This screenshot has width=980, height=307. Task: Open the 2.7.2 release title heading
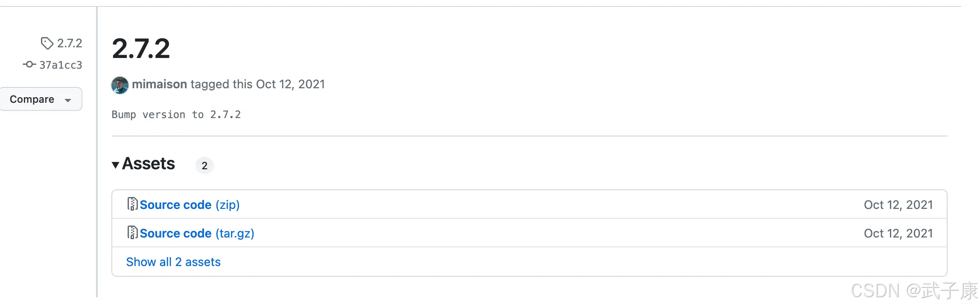coord(141,48)
